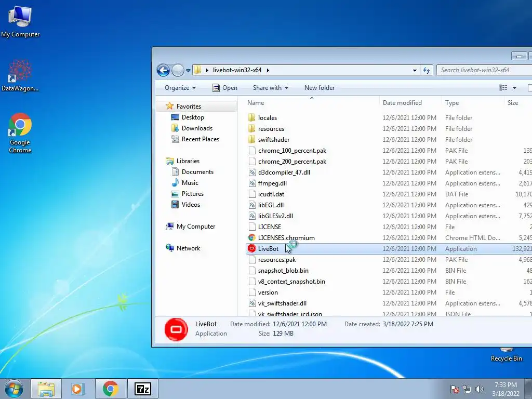Screen dimensions: 532x399
Task: Sort by the Size column header
Action: coord(518,103)
